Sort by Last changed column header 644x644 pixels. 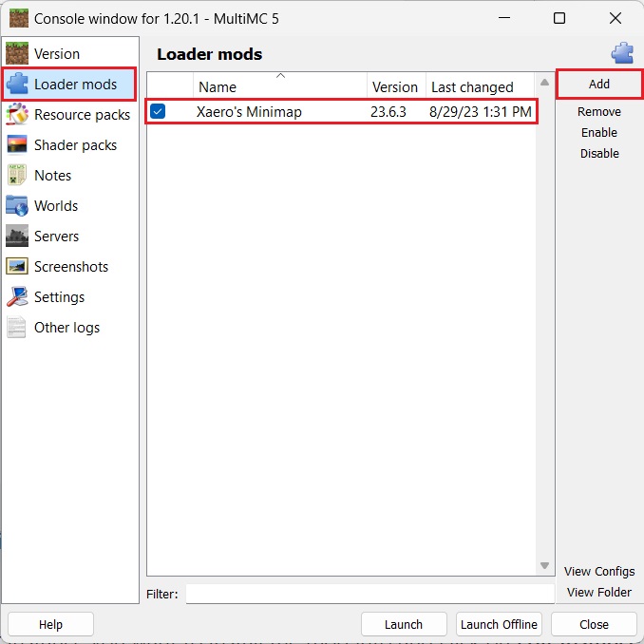480,86
